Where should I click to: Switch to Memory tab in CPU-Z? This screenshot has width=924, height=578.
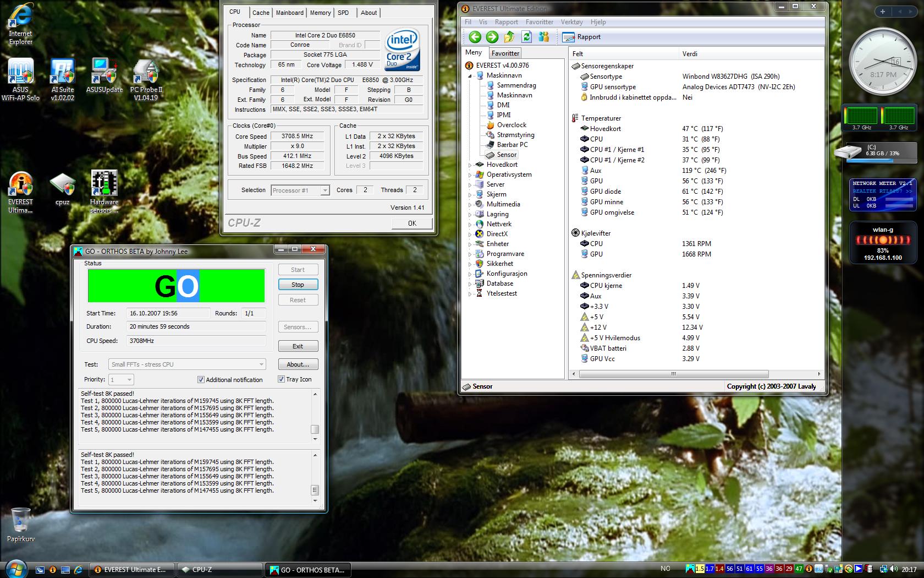click(320, 13)
